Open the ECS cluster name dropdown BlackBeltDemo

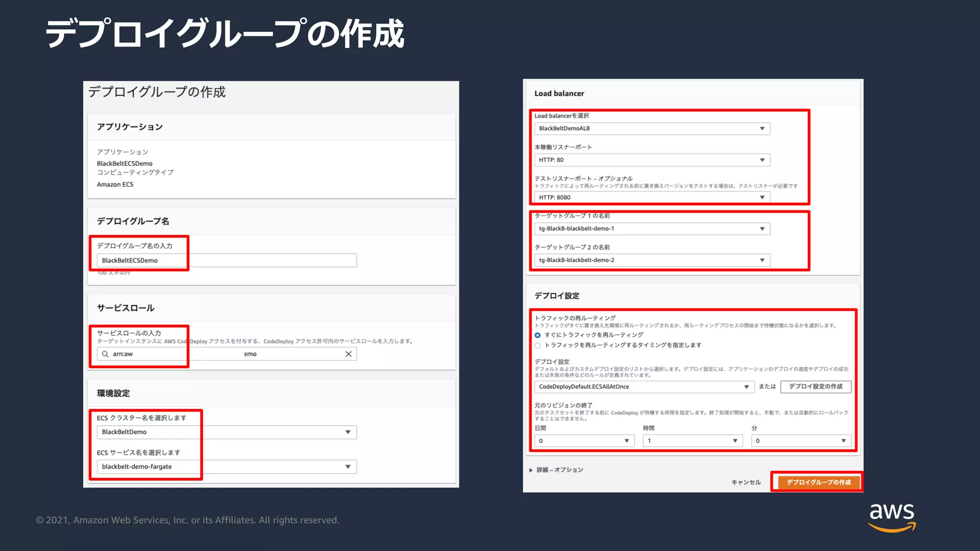coord(227,432)
